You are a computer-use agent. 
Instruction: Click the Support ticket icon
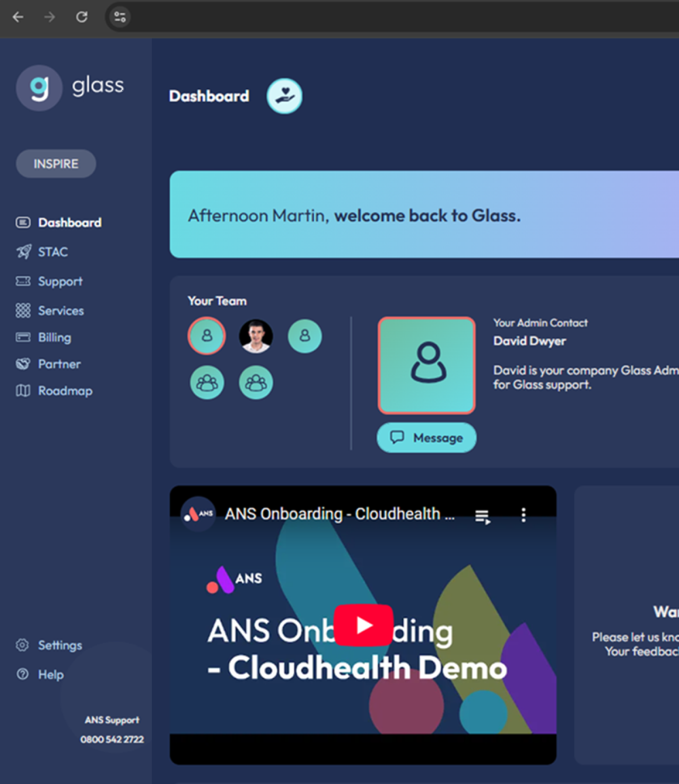coord(23,281)
